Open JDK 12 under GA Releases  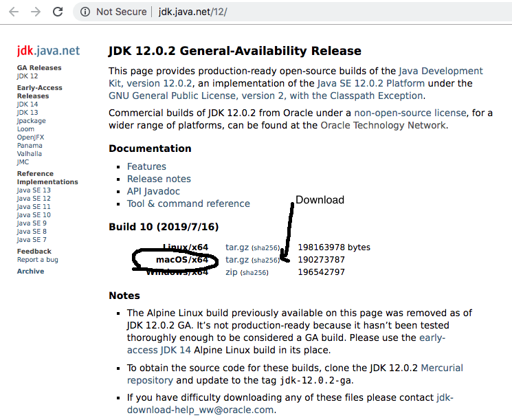[27, 76]
